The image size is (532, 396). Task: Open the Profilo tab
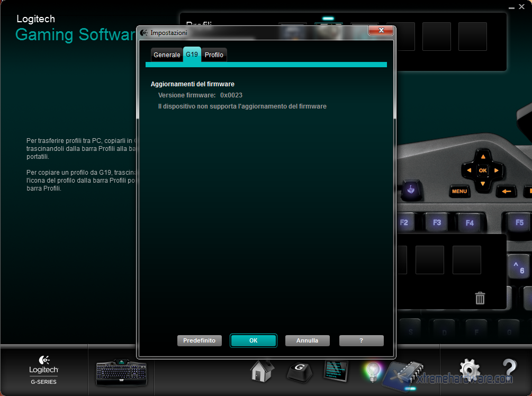pos(214,55)
